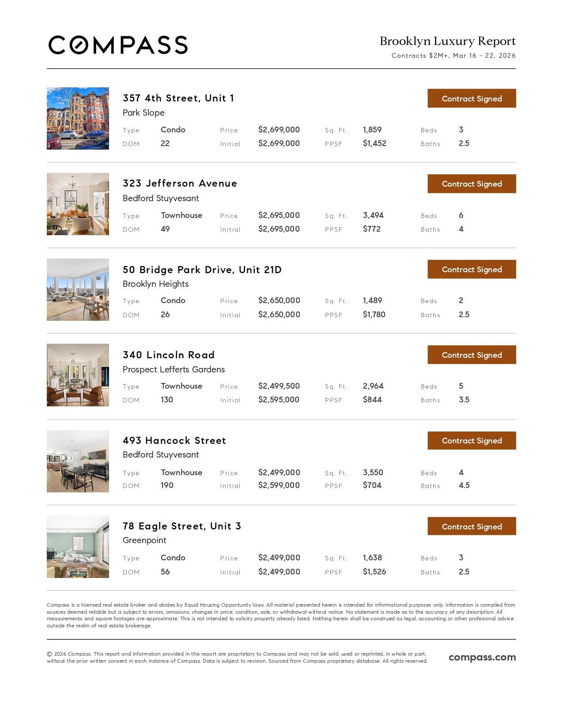Screen dimensions: 563x728
Task: Select Contract Signed badge for 50 Bridge Park Drive
Action: click(x=471, y=269)
